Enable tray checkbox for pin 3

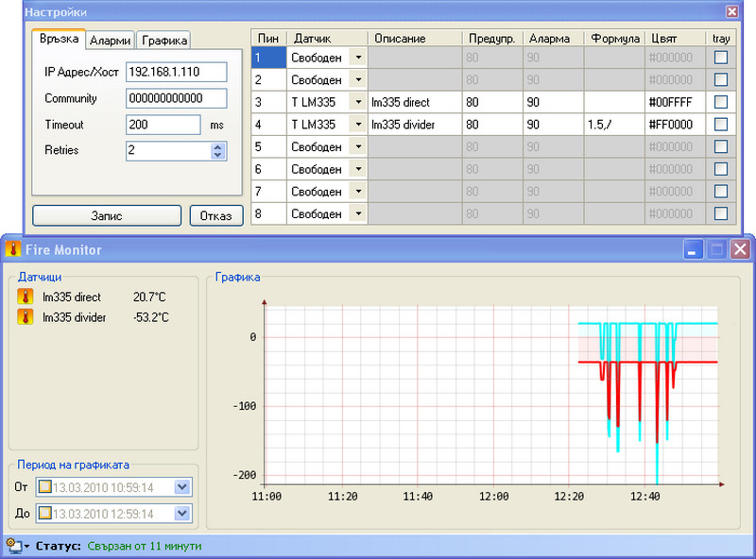(x=721, y=102)
